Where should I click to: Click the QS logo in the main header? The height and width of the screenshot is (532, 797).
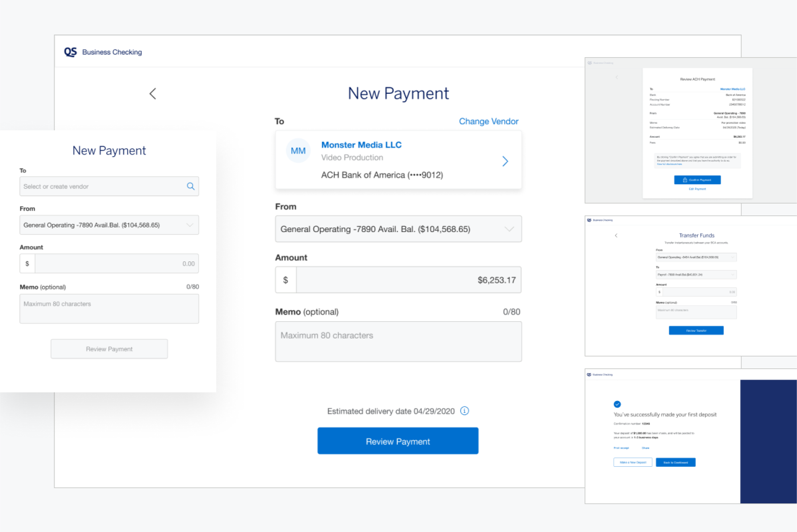(70, 52)
